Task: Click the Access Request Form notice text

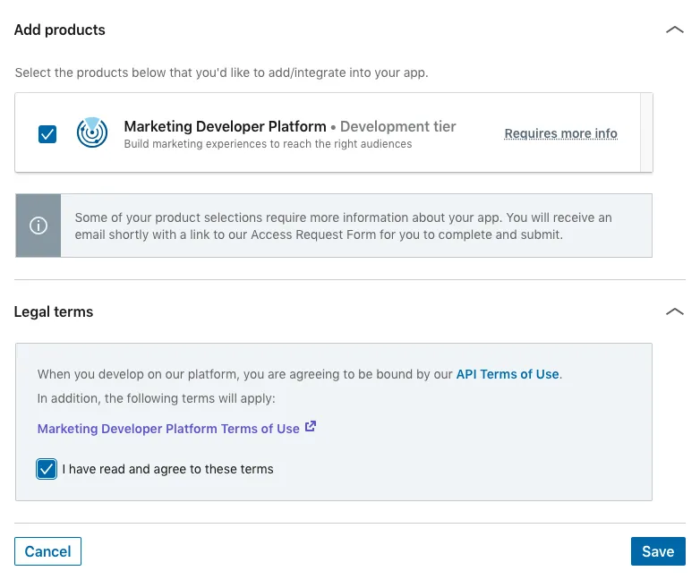Action: pos(344,226)
